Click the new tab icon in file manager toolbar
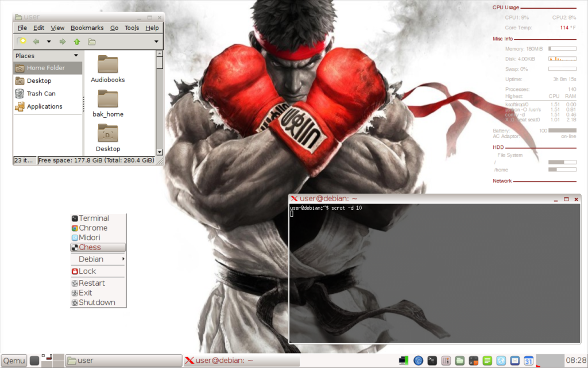The image size is (588, 368). (21, 41)
